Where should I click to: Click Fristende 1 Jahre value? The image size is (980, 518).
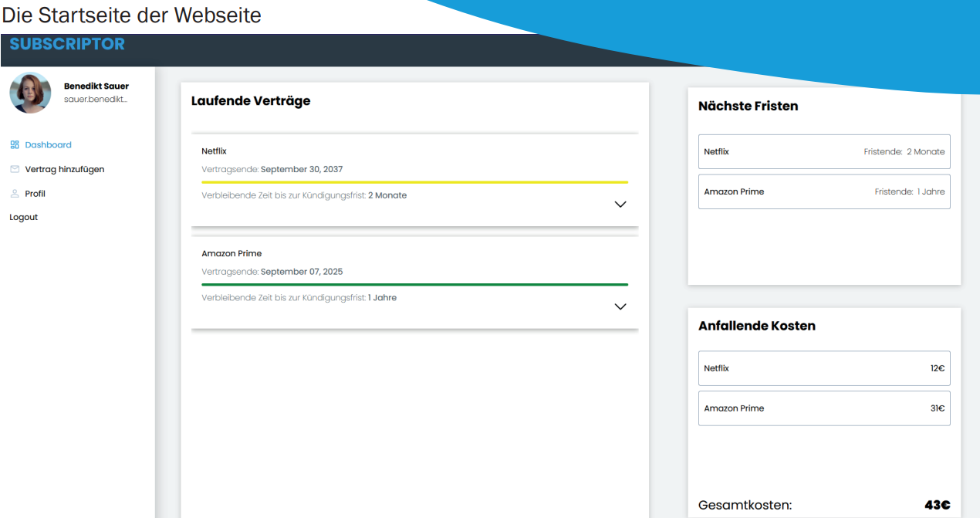[x=910, y=191]
